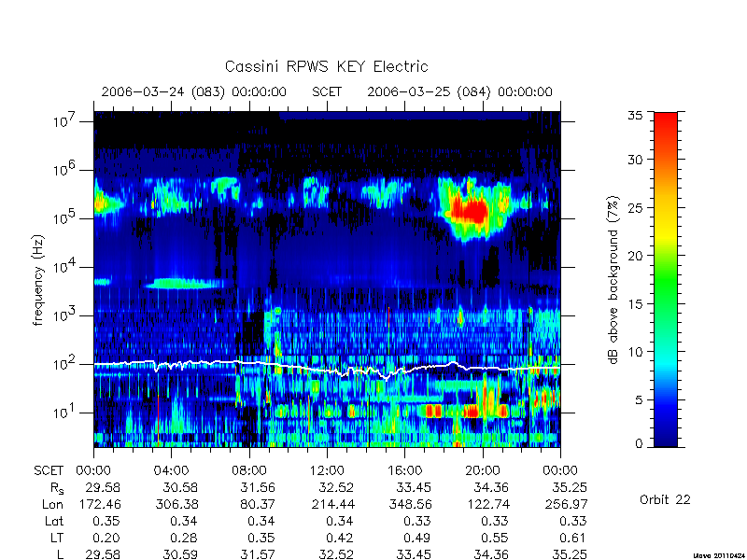Click the colorbar tick label '10'

click(x=635, y=352)
